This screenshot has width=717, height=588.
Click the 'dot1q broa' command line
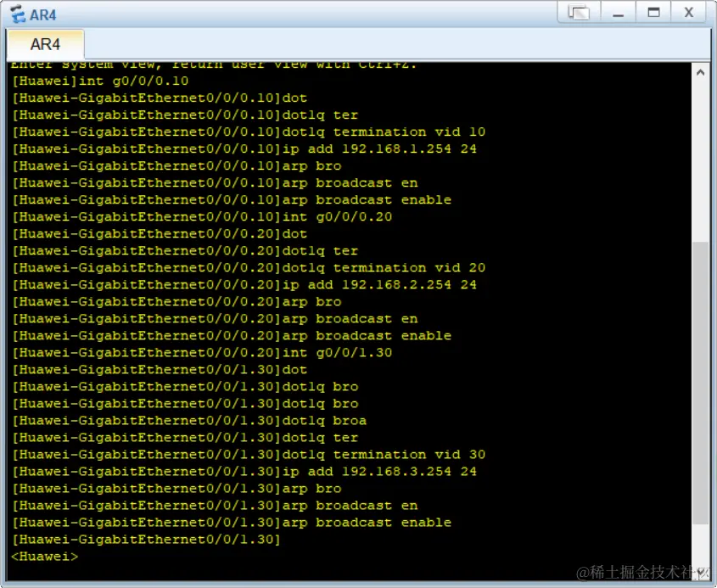(189, 420)
